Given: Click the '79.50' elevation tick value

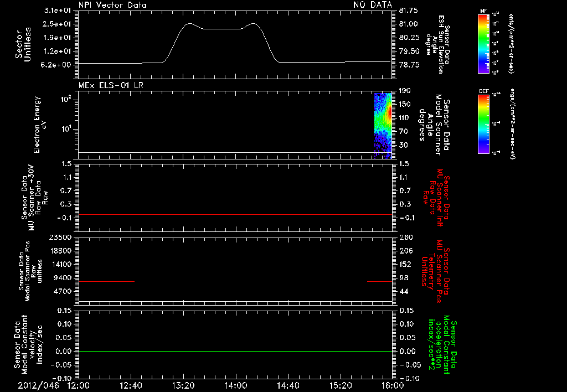Looking at the screenshot, I should click(x=409, y=51).
